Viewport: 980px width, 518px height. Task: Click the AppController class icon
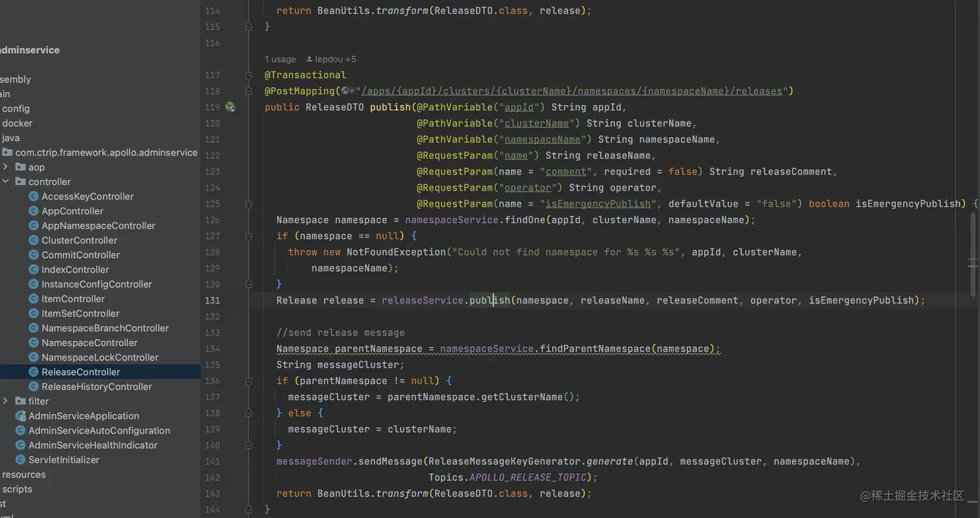pyautogui.click(x=34, y=211)
